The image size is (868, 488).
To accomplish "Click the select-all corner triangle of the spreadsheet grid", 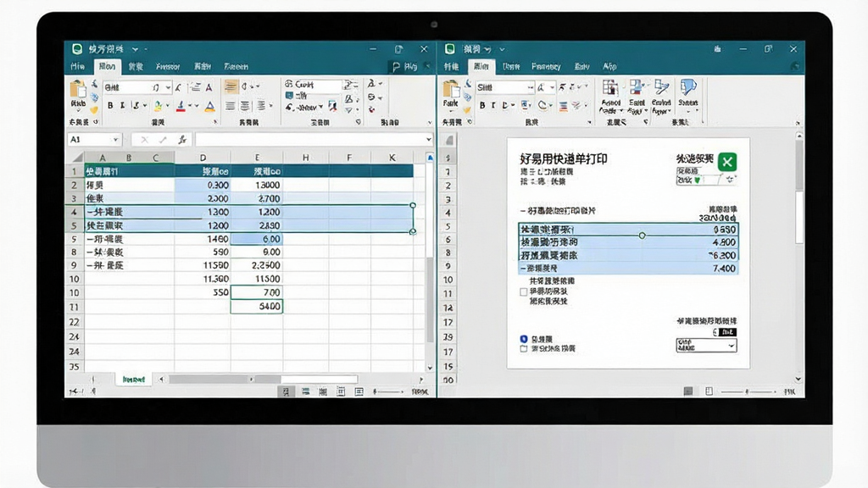I will point(78,158).
